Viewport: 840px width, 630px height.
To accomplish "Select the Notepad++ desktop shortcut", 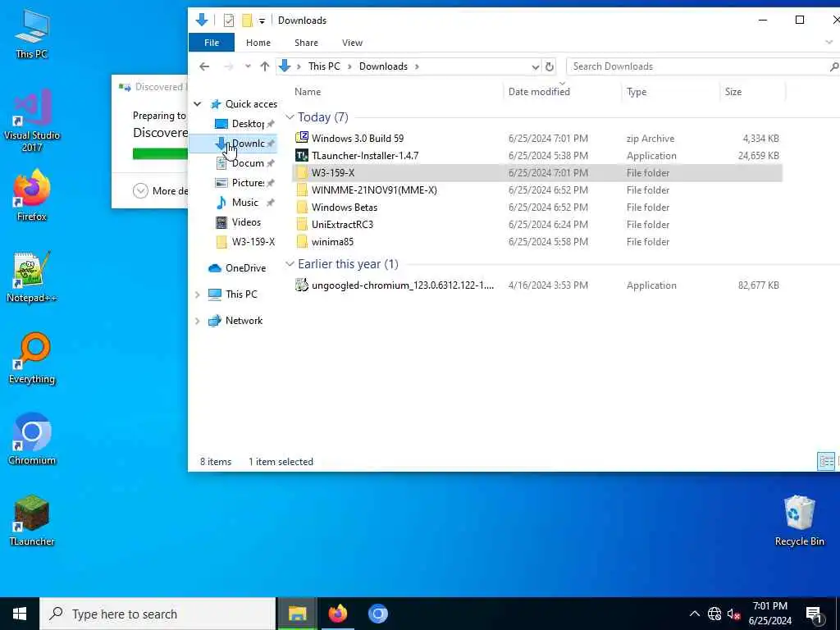I will point(32,277).
